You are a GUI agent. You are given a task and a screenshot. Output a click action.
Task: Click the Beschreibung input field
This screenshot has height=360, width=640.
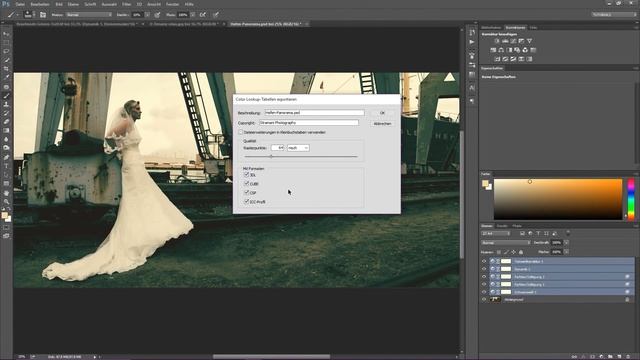pos(314,112)
